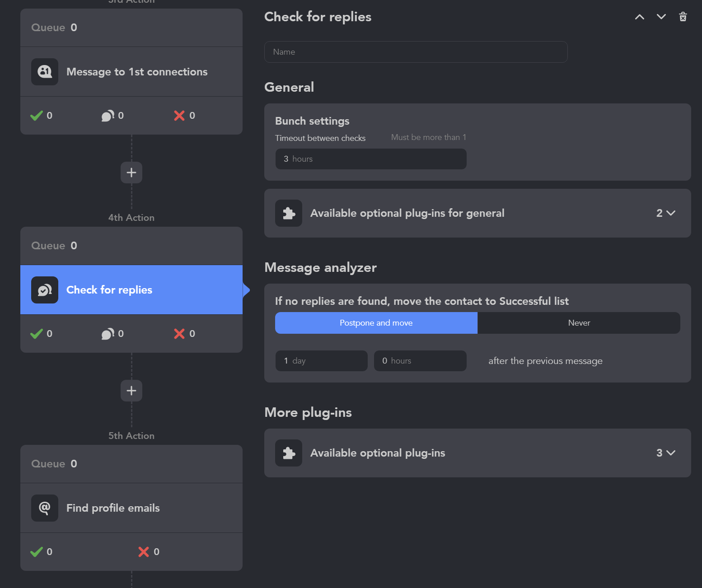The width and height of the screenshot is (702, 588).
Task: Move action down with the down arrow
Action: tap(661, 17)
